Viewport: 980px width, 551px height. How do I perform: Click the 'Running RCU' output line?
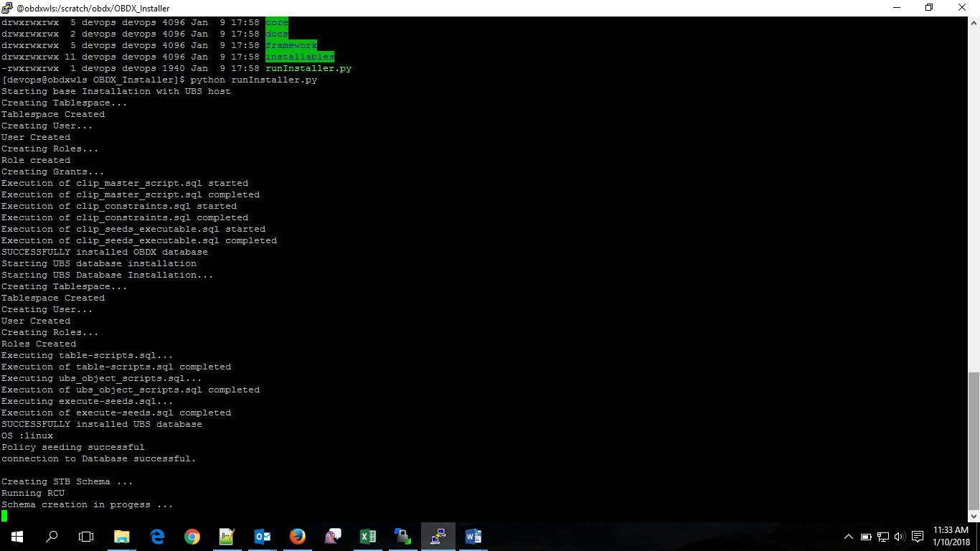click(33, 493)
